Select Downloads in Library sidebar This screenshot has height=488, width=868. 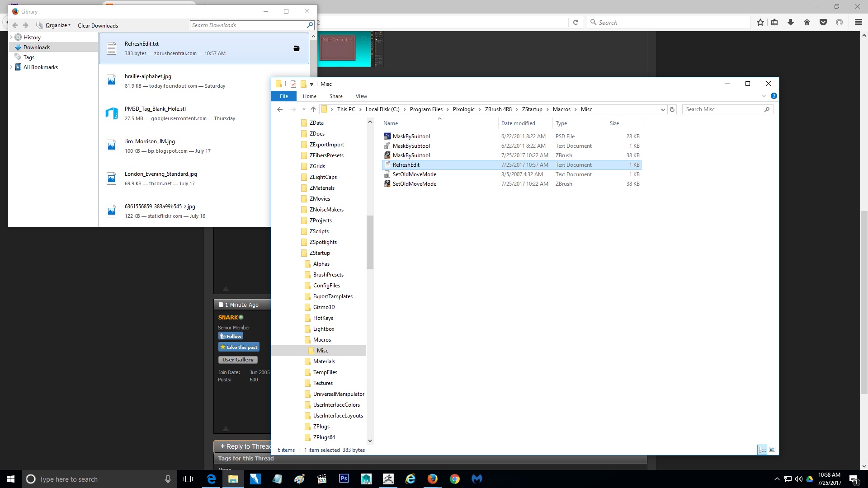click(x=53, y=47)
